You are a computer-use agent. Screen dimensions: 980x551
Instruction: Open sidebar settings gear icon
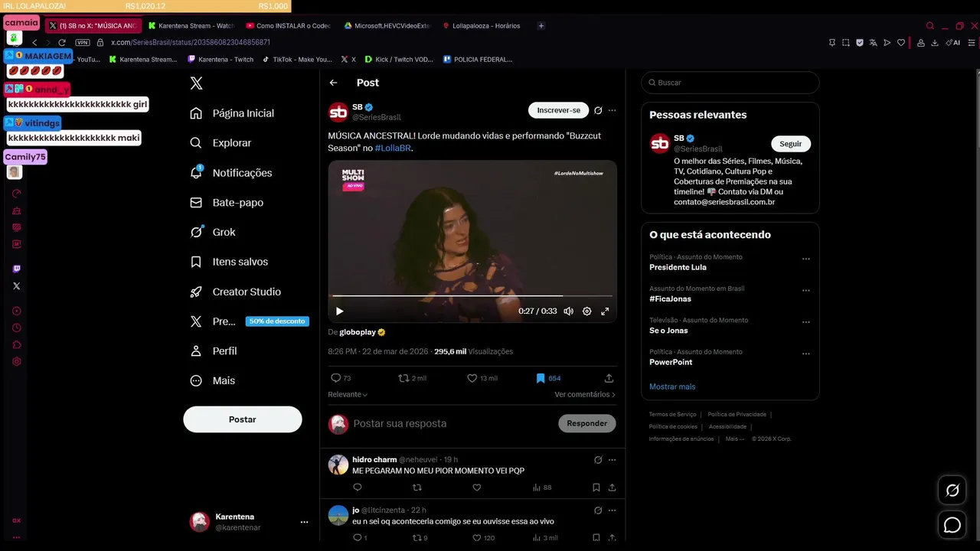(17, 361)
